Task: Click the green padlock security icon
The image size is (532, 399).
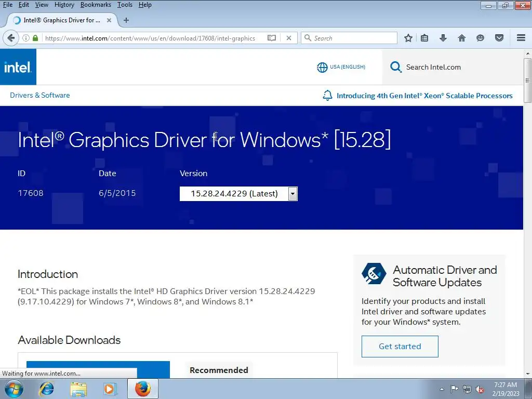Action: (x=35, y=38)
